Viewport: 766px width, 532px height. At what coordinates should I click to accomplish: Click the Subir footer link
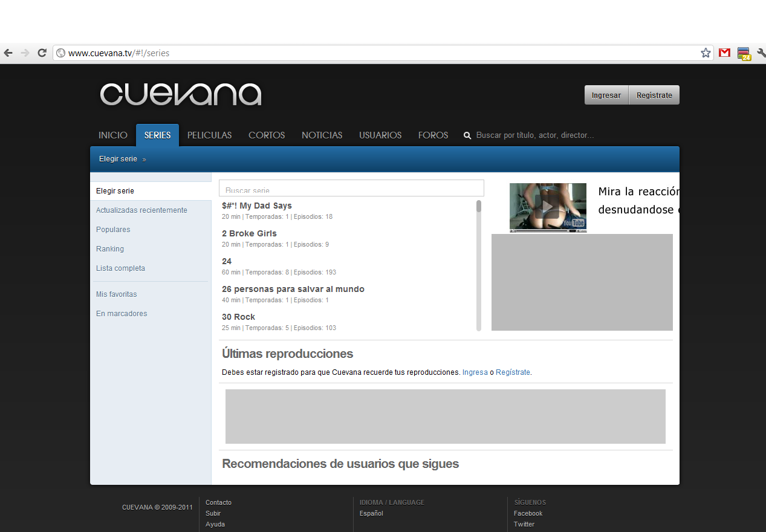213,513
